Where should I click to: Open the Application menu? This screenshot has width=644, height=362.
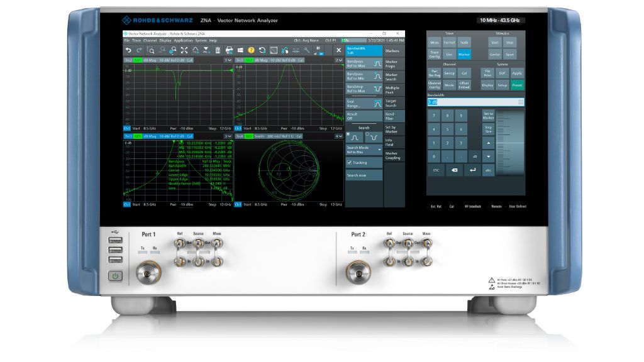click(183, 41)
